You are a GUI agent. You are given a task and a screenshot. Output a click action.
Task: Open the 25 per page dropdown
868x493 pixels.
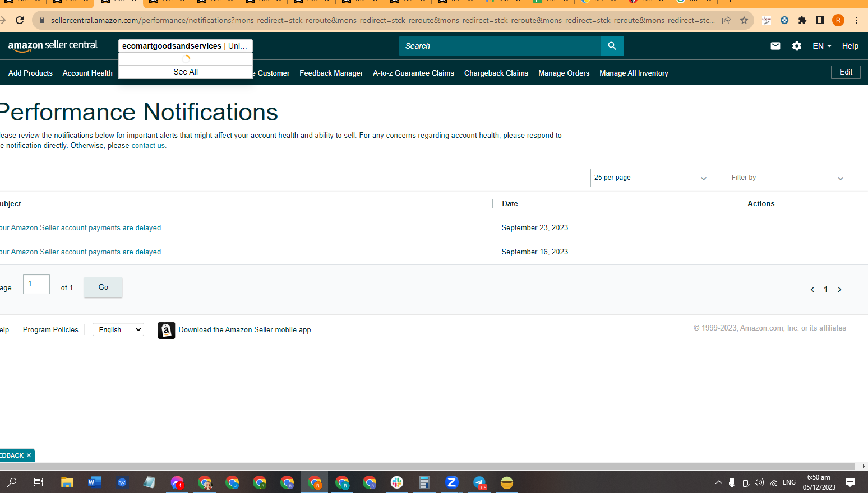click(x=650, y=178)
